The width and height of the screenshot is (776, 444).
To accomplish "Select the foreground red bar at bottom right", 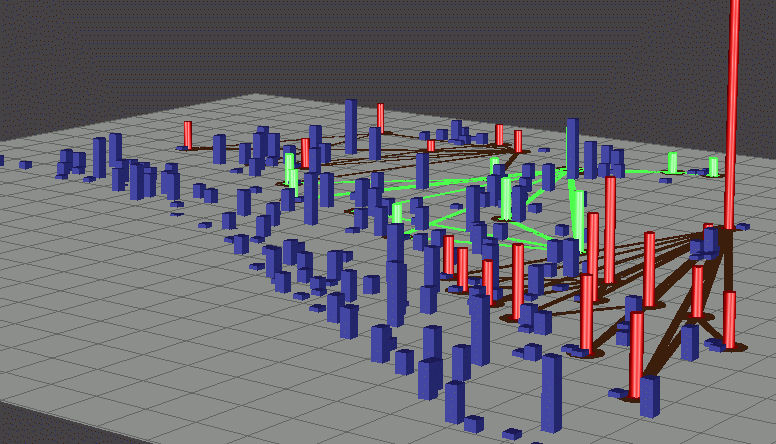I will (x=637, y=354).
